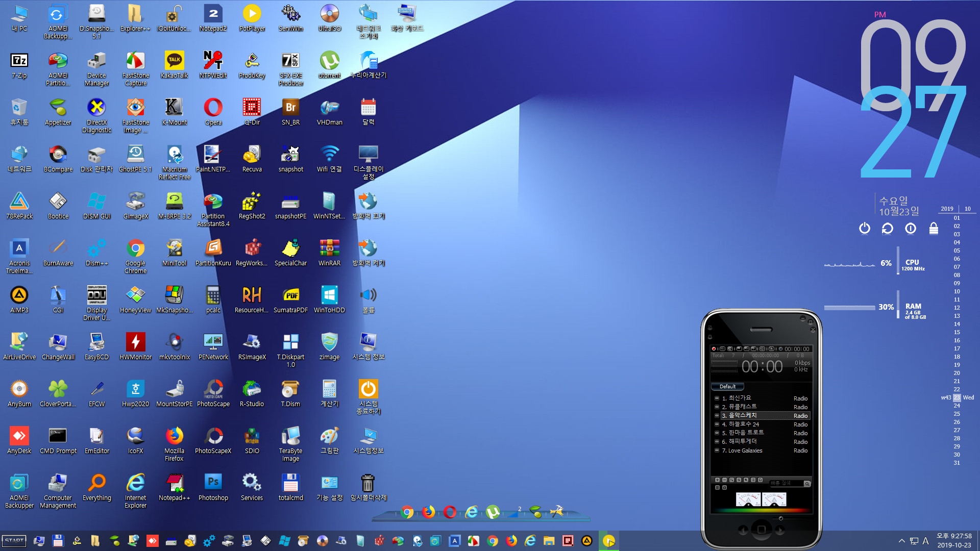Click the player quick search field
Viewport: 980px width, 551px height.
tap(786, 483)
